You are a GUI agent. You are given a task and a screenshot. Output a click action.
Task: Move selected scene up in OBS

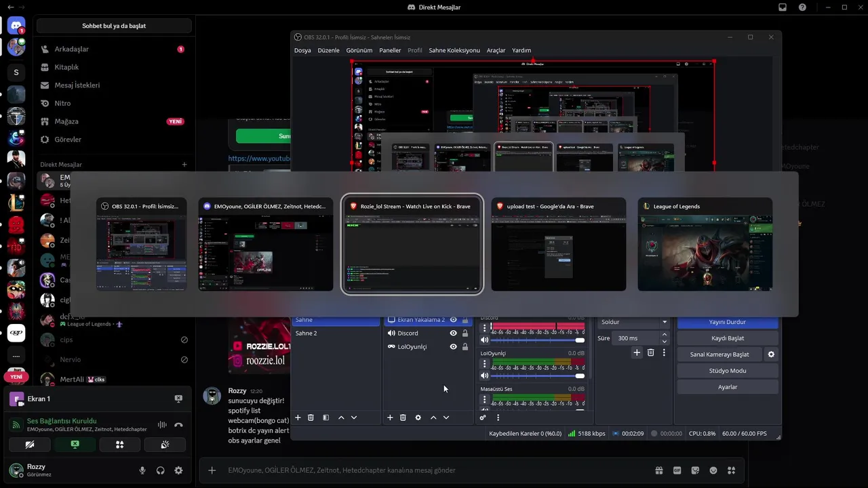341,418
